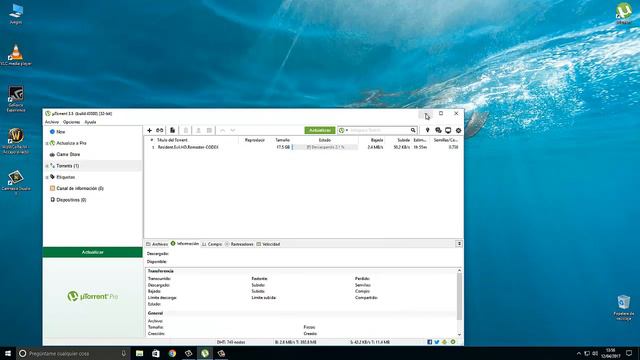The image size is (640, 360).
Task: Show hidden system tray icons chevron
Action: (578, 353)
